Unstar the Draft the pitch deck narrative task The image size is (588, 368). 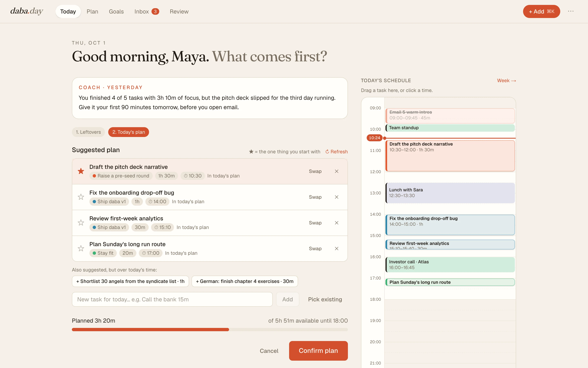(81, 171)
